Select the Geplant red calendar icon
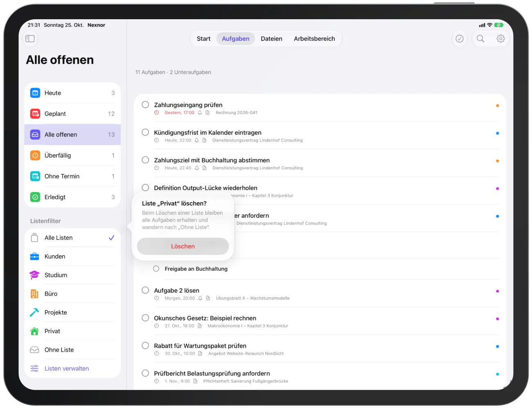Image resolution: width=532 pixels, height=408 pixels. [x=35, y=114]
